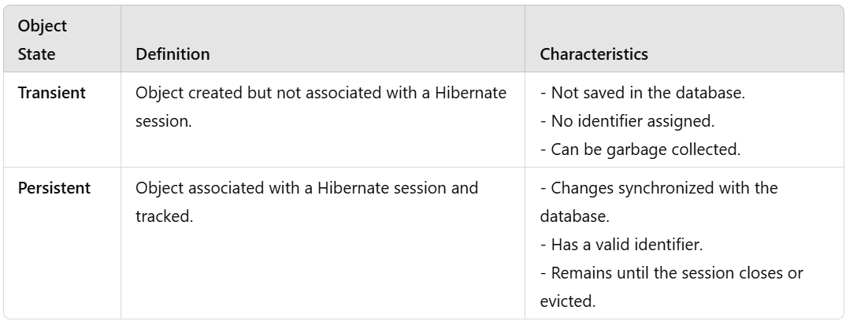The height and width of the screenshot is (321, 868).
Task: Click the word 'evicted' in last row
Action: 566,301
